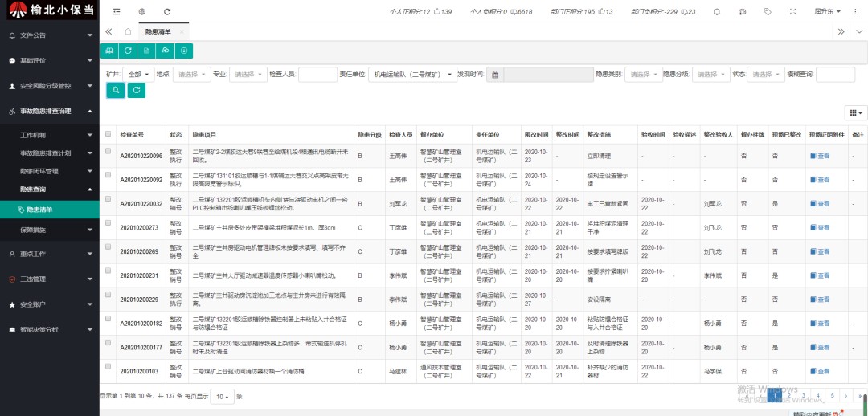
Task: Click the fullscreen expand icon
Action: tap(793, 12)
